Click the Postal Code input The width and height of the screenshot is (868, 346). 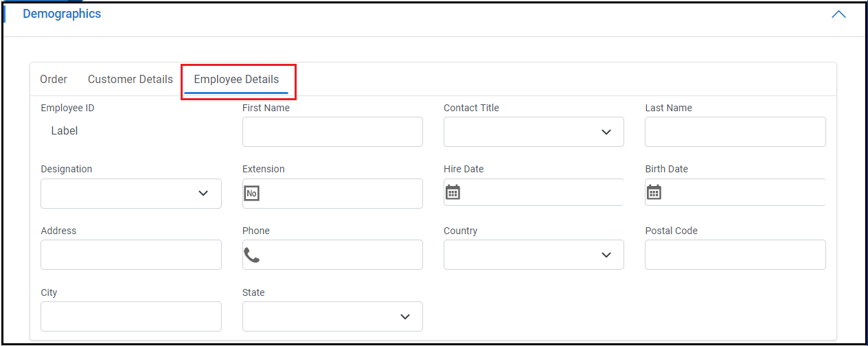tap(735, 255)
